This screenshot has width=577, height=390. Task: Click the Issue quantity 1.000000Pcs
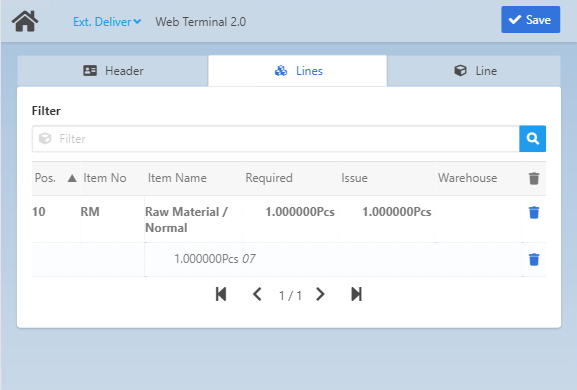click(397, 212)
